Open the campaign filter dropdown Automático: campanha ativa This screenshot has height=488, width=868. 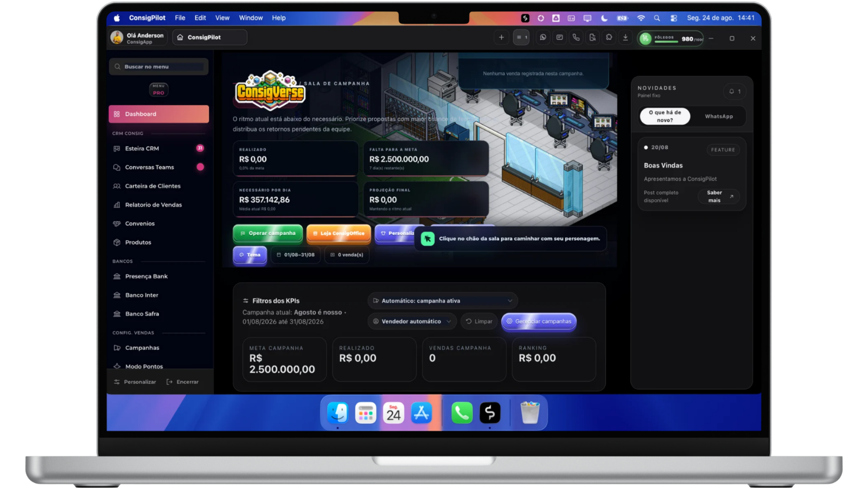tap(443, 301)
